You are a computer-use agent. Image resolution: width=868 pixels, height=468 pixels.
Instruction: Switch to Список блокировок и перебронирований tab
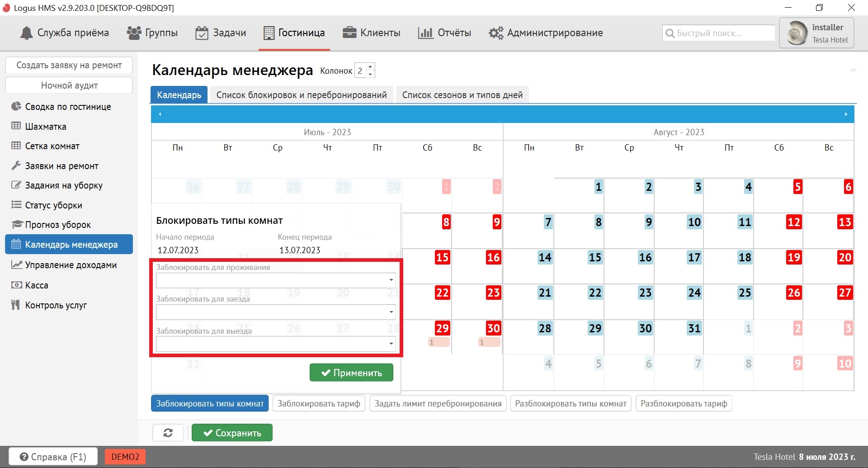302,95
